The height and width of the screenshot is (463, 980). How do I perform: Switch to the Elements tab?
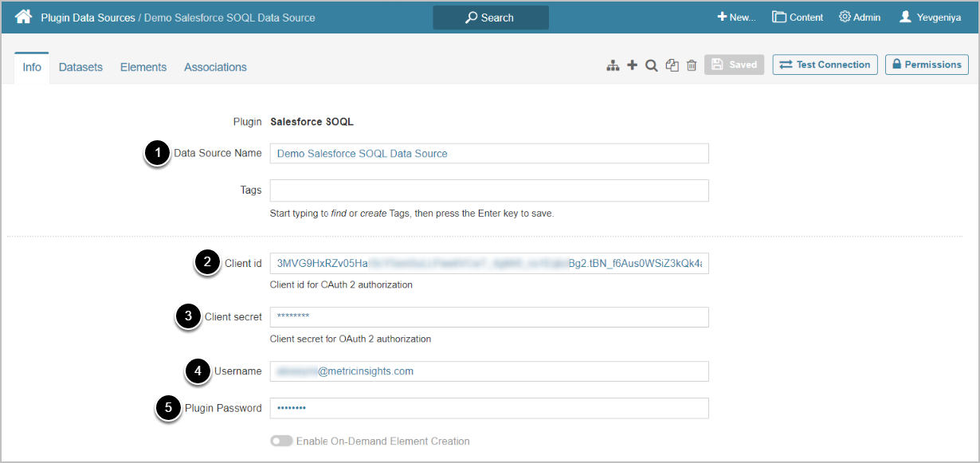[x=143, y=67]
